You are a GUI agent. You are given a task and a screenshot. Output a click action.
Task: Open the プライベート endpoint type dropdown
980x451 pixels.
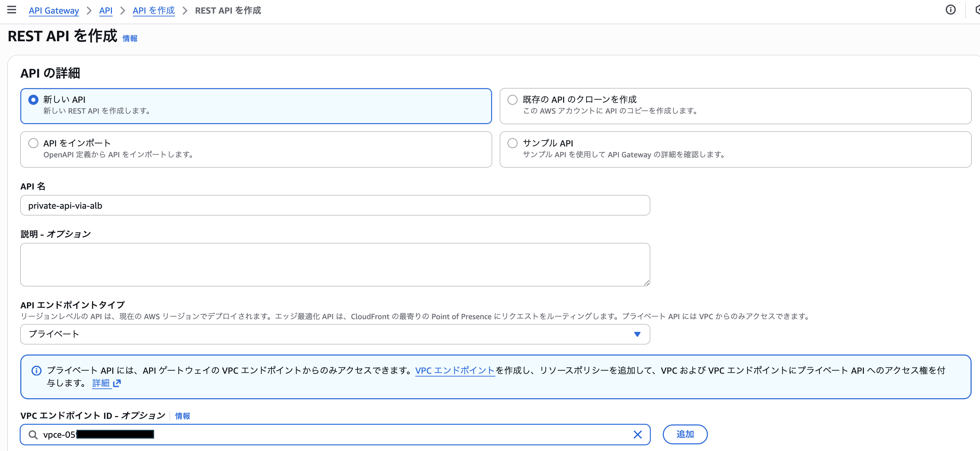(335, 334)
